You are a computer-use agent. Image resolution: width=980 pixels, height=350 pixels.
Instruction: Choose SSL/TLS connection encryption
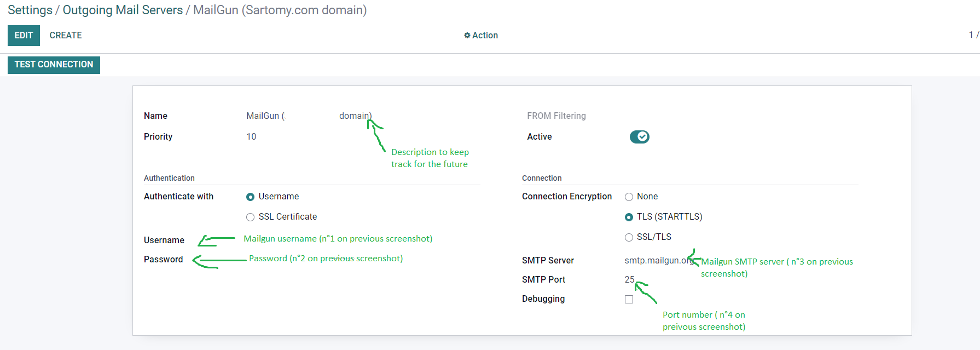click(629, 237)
